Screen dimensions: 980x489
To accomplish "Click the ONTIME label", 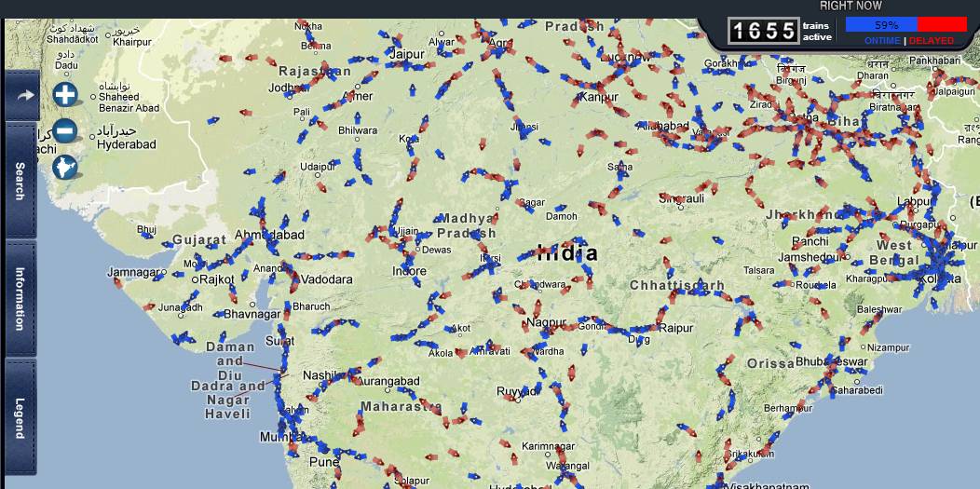I will (882, 41).
